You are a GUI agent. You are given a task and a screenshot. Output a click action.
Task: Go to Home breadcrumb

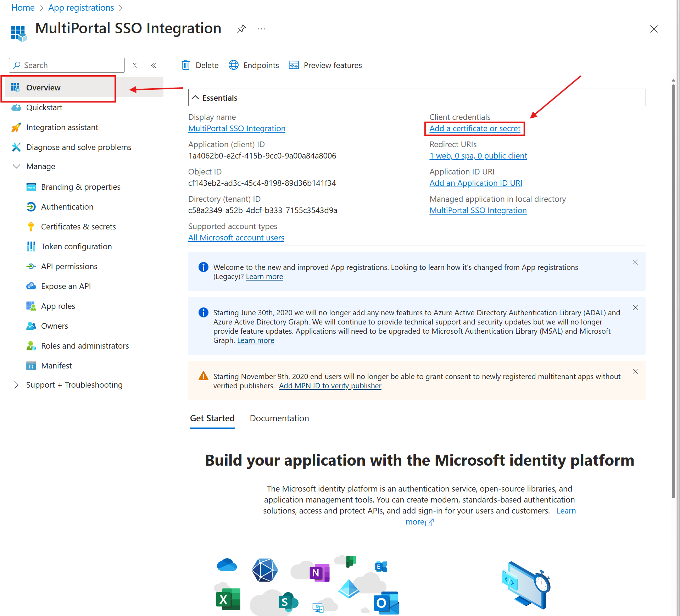[23, 7]
